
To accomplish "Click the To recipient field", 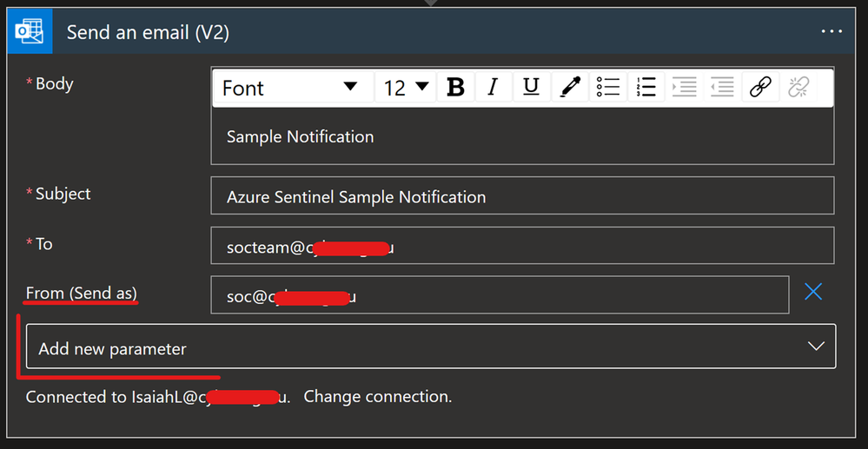I will click(522, 245).
